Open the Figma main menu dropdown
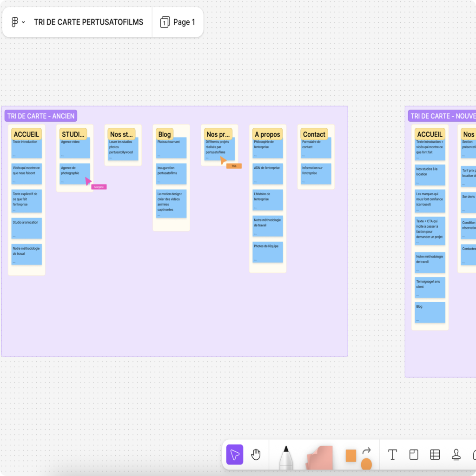Screen dimensions: 476x476 click(18, 22)
